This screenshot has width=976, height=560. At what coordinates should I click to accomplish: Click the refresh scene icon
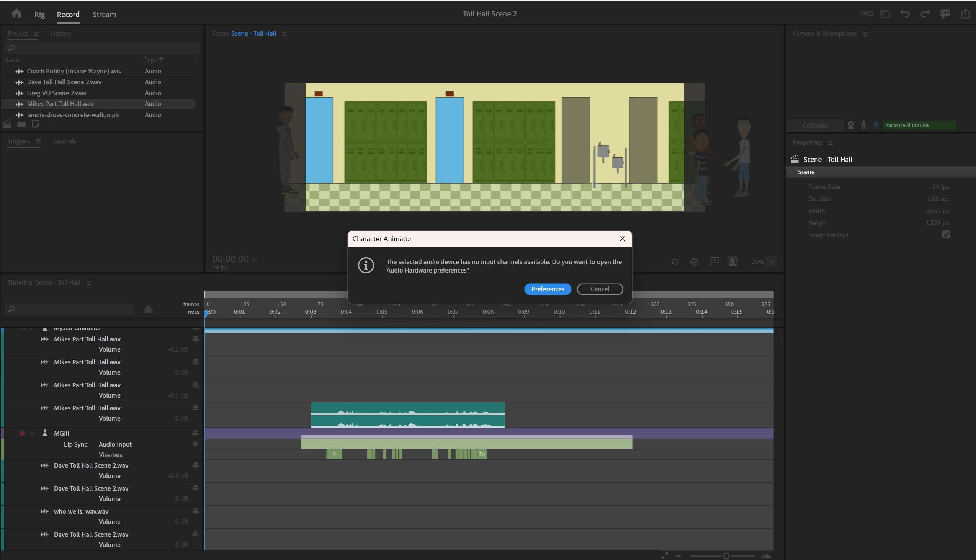click(x=675, y=262)
